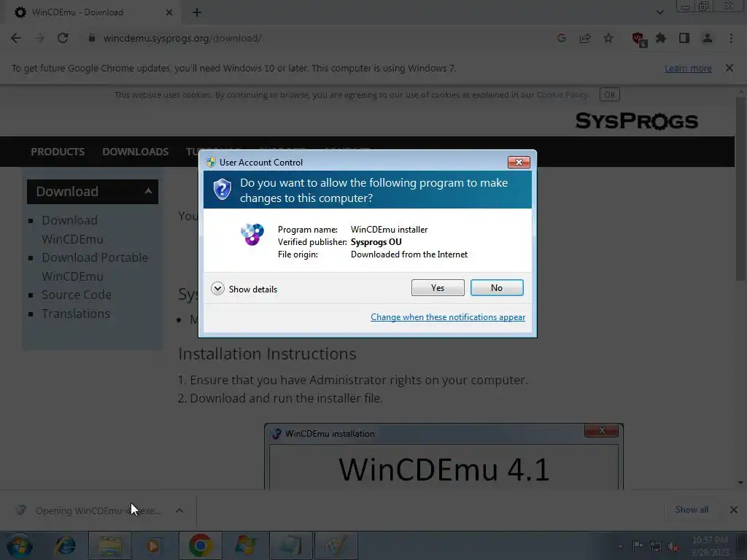The image size is (747, 560).
Task: Launch Internet Explorer from taskbar
Action: tap(65, 545)
